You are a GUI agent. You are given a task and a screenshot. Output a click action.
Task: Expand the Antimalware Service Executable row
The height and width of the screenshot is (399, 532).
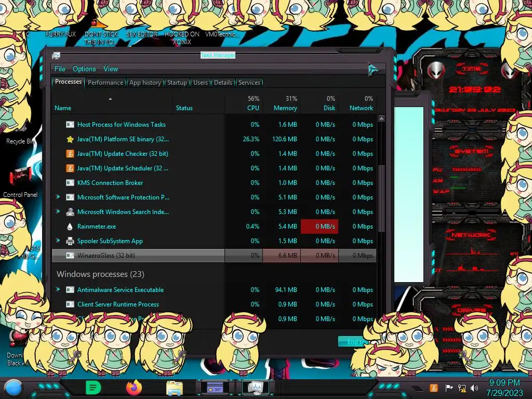(x=58, y=289)
